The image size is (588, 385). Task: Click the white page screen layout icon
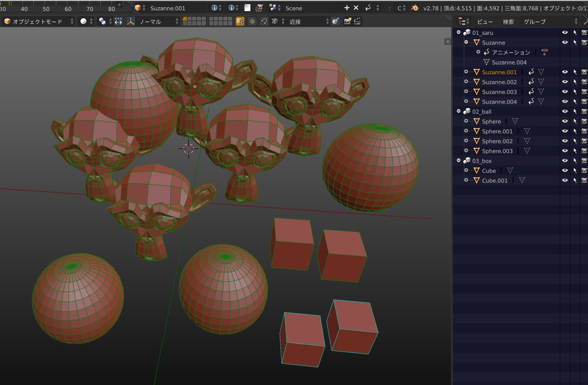click(247, 8)
